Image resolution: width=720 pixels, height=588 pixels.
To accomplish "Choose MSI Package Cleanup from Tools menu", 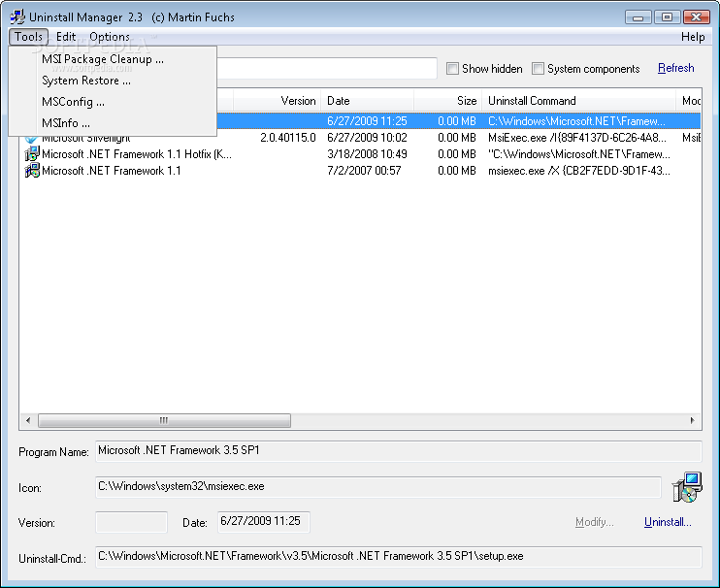I will 113,59.
